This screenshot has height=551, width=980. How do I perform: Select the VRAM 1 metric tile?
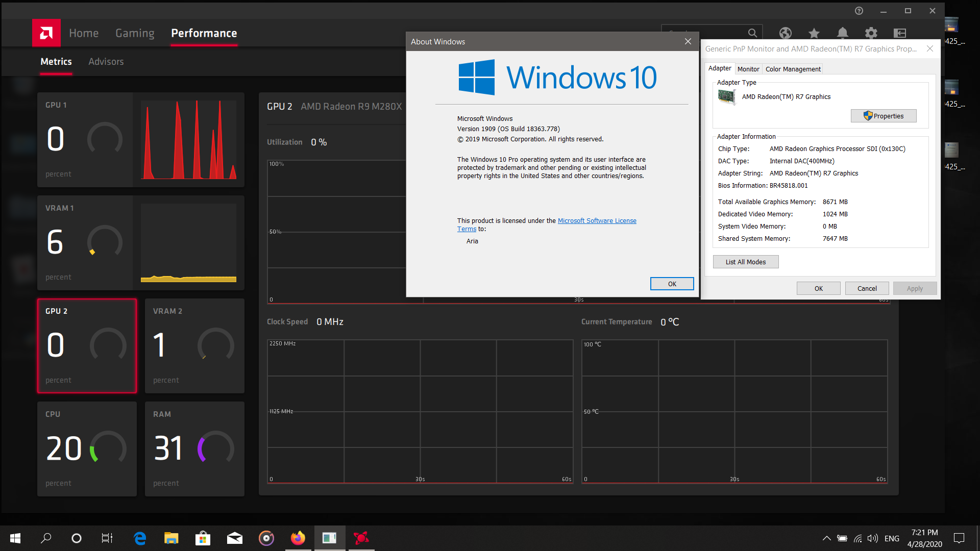pyautogui.click(x=85, y=242)
